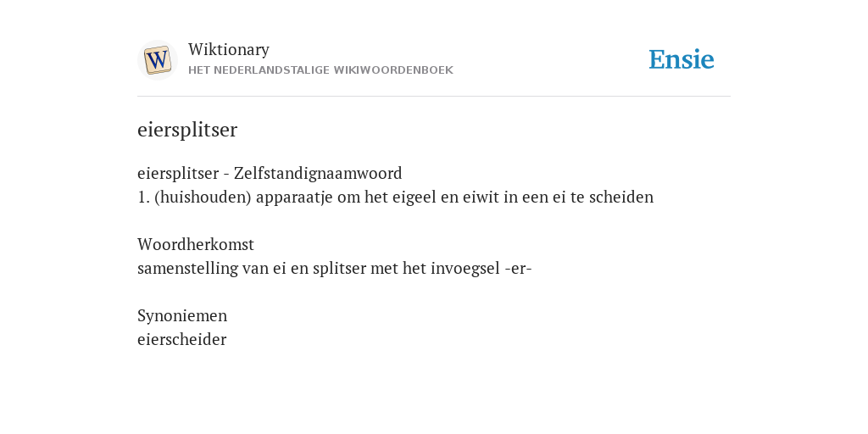
Task: Click the Wiktionary source title
Action: (x=229, y=49)
